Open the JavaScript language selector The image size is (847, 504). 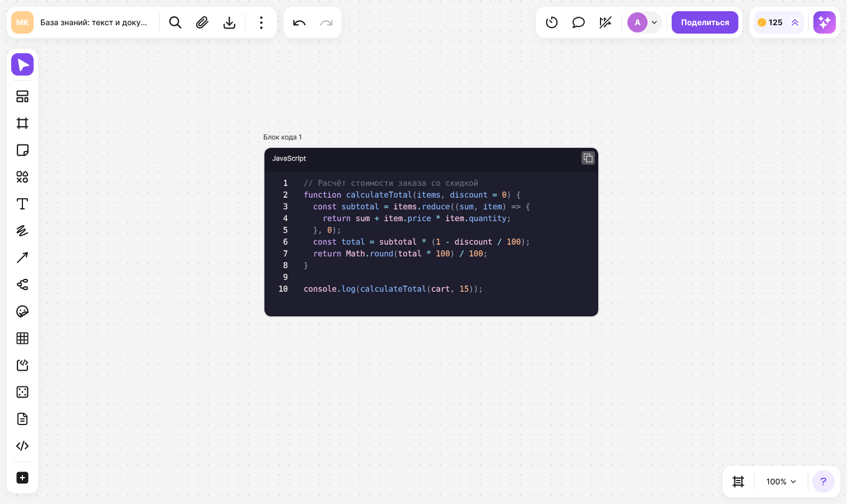coord(289,158)
